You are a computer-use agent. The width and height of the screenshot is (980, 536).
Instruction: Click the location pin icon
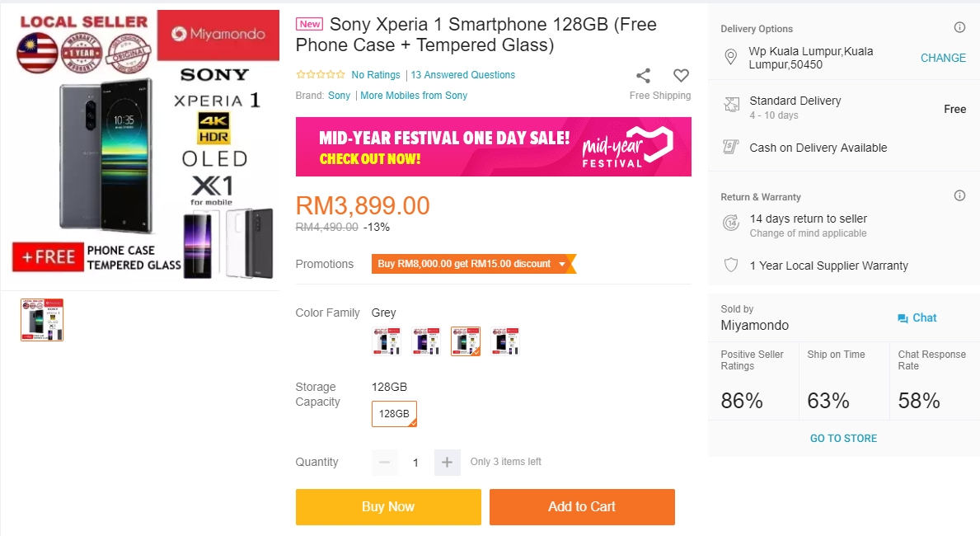[x=729, y=57]
